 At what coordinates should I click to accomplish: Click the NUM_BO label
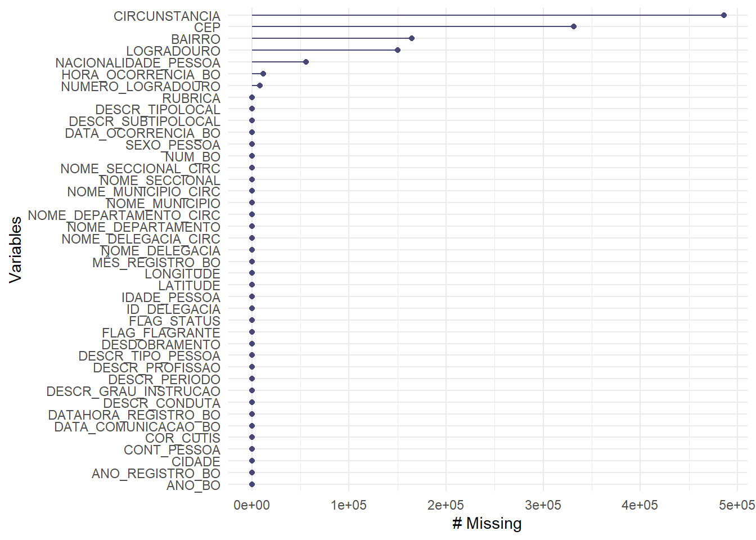point(192,157)
